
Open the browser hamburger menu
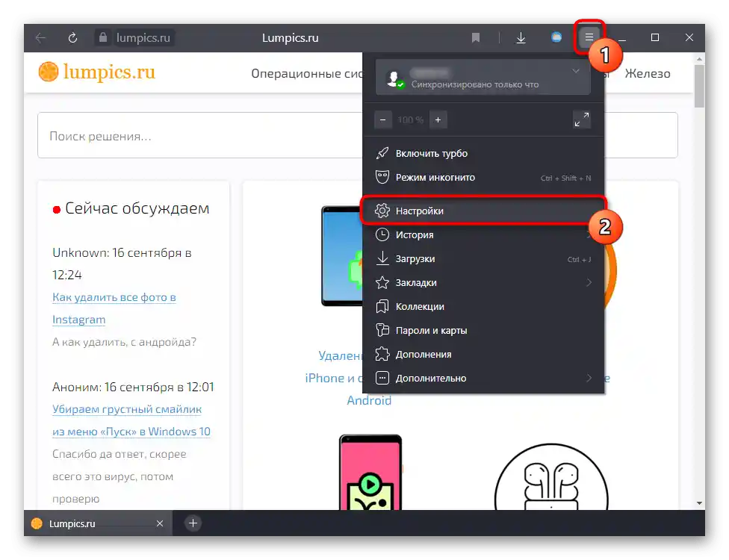(x=589, y=37)
